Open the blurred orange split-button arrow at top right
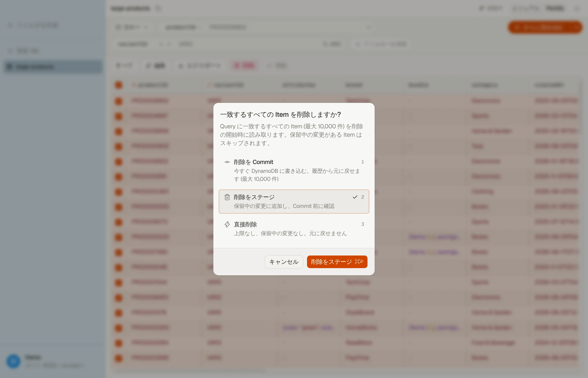 coord(576,27)
